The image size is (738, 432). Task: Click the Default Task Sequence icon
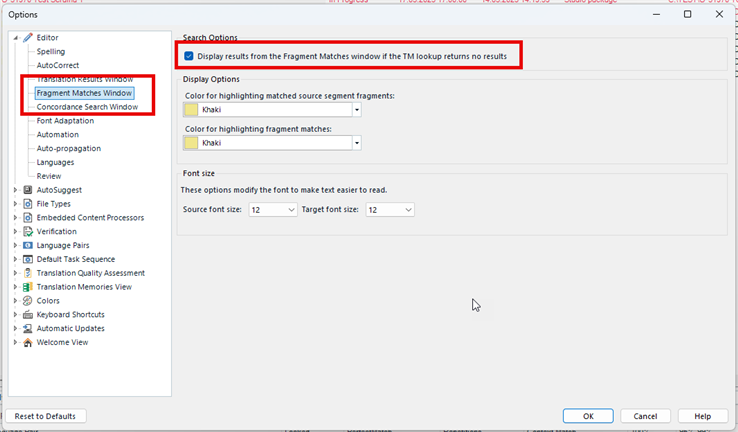click(x=28, y=259)
